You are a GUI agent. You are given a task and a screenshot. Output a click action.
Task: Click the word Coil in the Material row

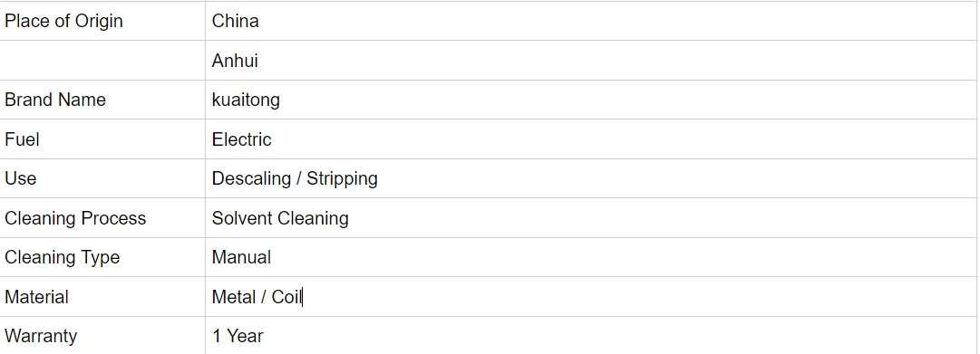coord(286,297)
